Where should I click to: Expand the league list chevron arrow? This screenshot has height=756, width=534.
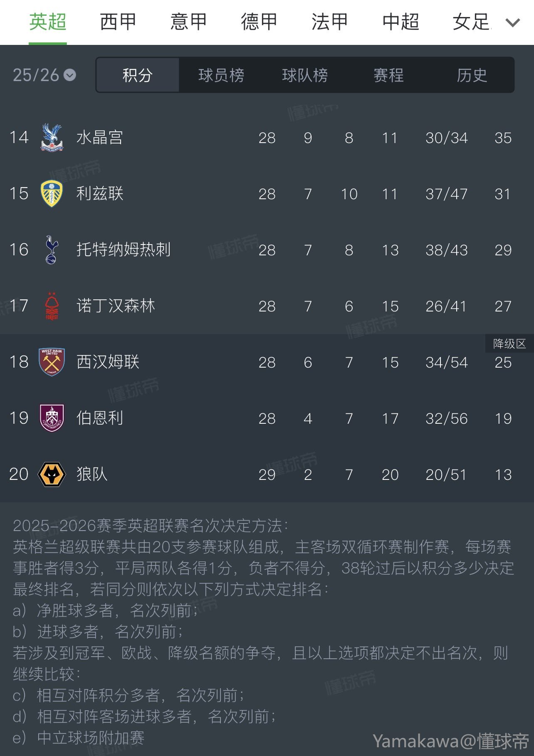tap(512, 22)
